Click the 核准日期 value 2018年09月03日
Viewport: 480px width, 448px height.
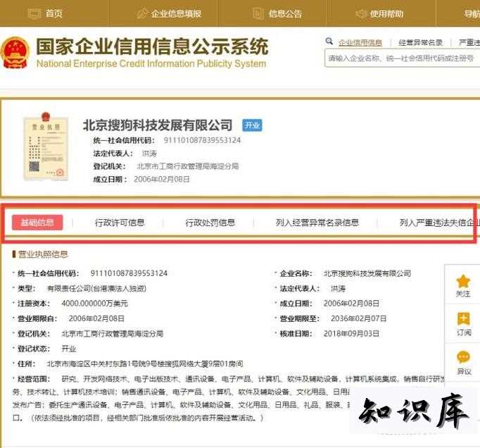(351, 333)
